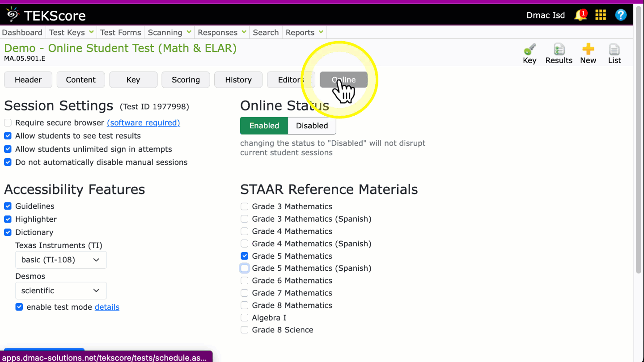Check Algebra I reference material
Image resolution: width=644 pixels, height=362 pixels.
[x=244, y=318]
